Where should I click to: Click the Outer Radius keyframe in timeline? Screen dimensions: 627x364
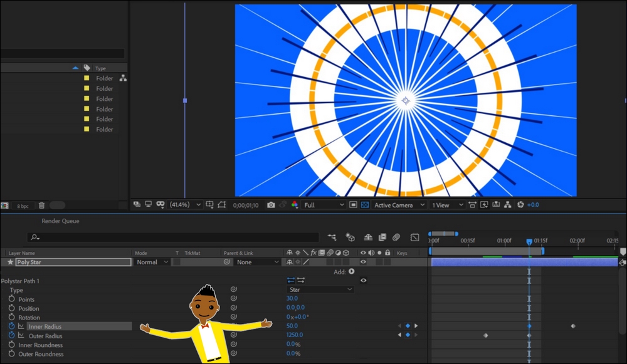(485, 335)
